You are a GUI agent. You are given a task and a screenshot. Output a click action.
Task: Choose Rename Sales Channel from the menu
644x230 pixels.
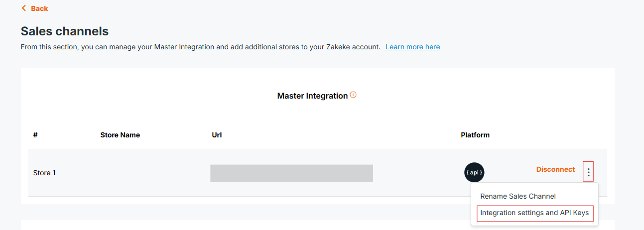(x=517, y=196)
